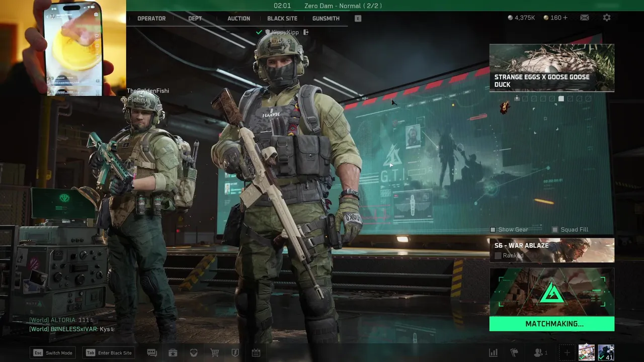Image resolution: width=644 pixels, height=362 pixels.
Task: Open settings via the gear icon
Action: coord(607,18)
